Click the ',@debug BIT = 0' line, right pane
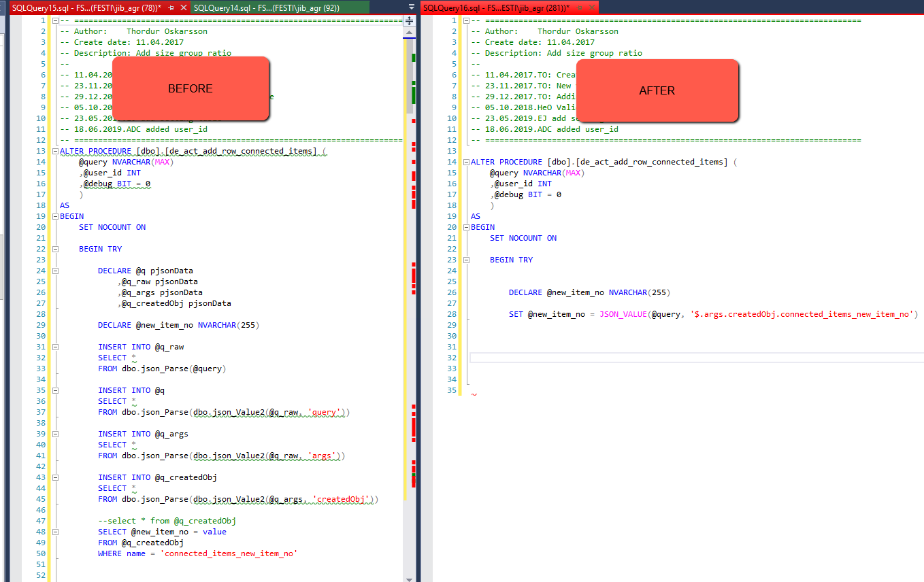Image resolution: width=924 pixels, height=582 pixels. point(526,194)
